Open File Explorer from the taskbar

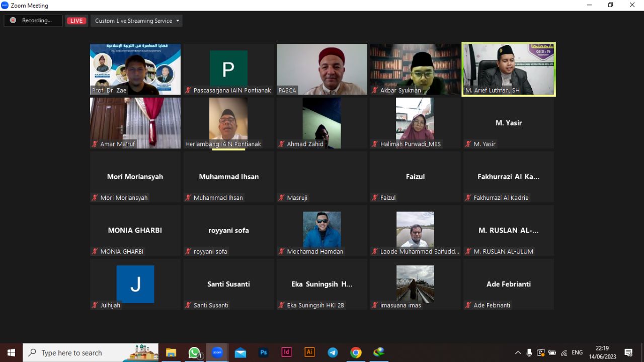point(171,352)
